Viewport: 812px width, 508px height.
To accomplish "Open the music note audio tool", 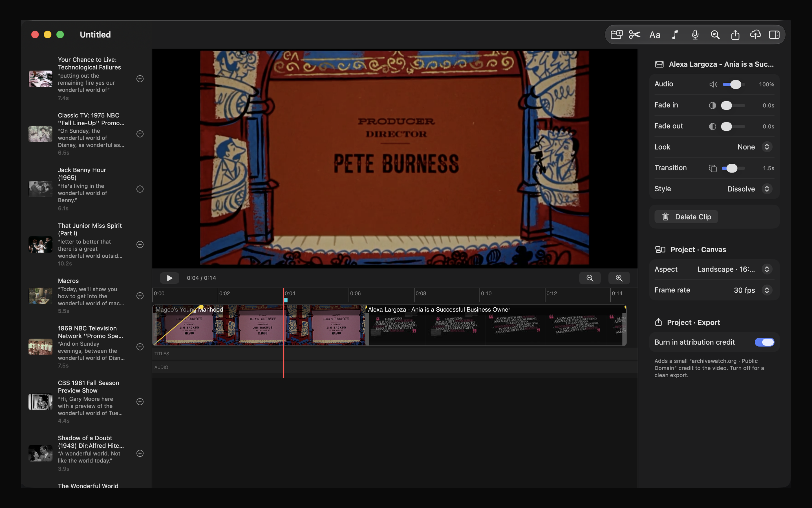I will click(x=675, y=35).
